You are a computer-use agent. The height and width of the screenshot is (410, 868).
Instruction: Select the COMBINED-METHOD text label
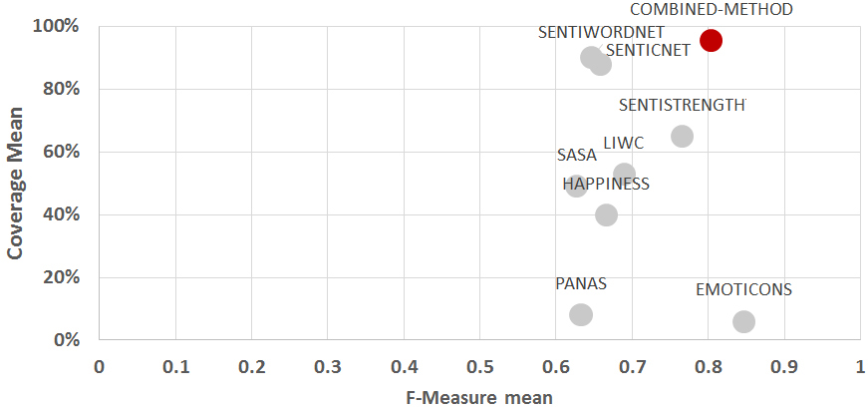[x=712, y=10]
